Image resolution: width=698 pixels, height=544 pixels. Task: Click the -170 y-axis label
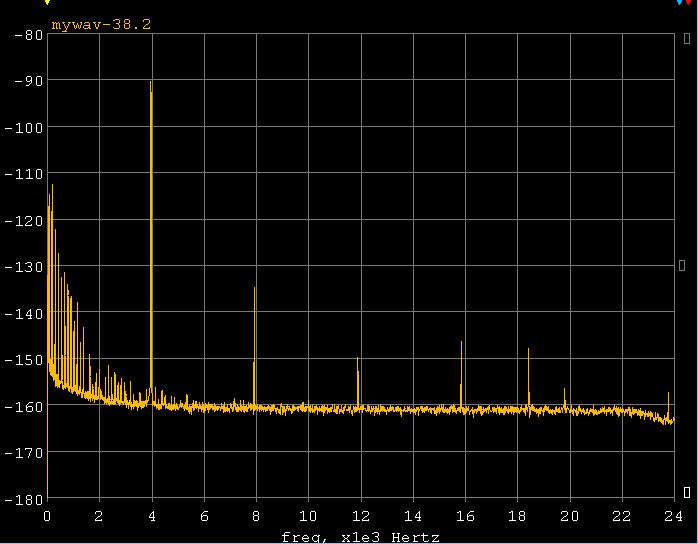point(24,453)
